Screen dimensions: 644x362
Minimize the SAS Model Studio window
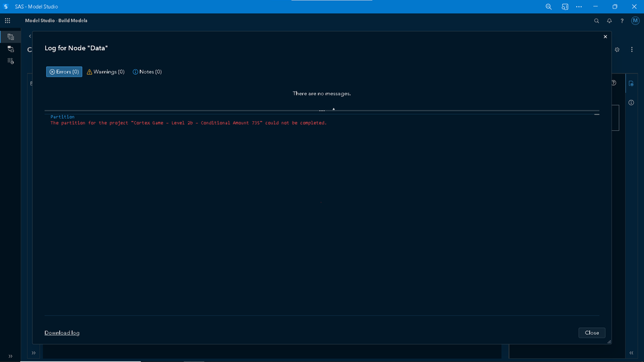tap(595, 6)
